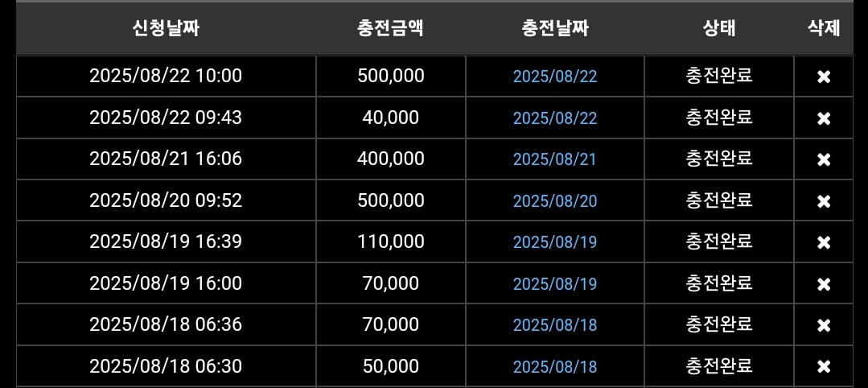Delete the 2025/08/22 09:43 charge record
The height and width of the screenshot is (388, 868).
pyautogui.click(x=823, y=118)
